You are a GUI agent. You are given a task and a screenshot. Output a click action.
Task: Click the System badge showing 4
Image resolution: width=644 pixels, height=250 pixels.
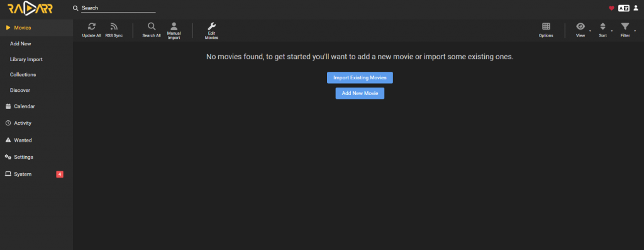pyautogui.click(x=60, y=174)
